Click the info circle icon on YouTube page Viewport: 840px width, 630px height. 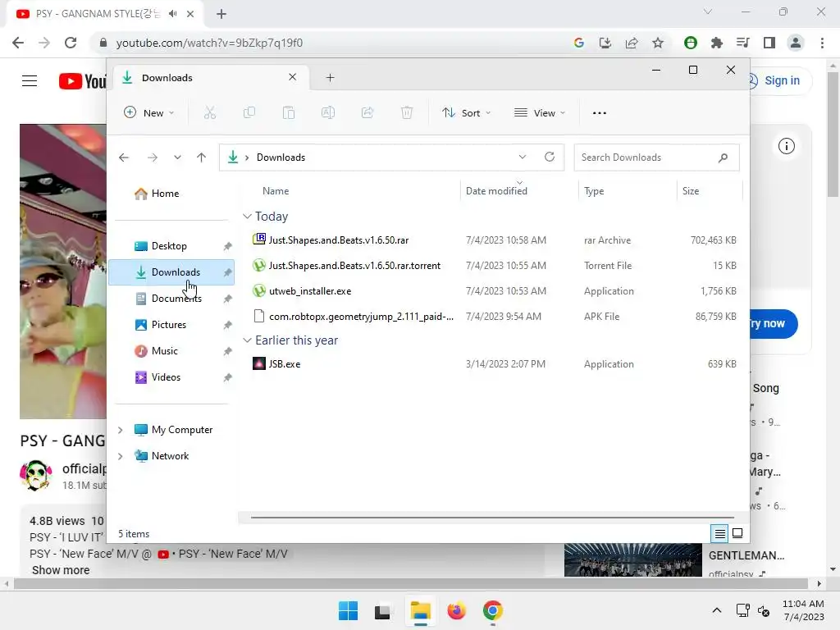point(787,146)
